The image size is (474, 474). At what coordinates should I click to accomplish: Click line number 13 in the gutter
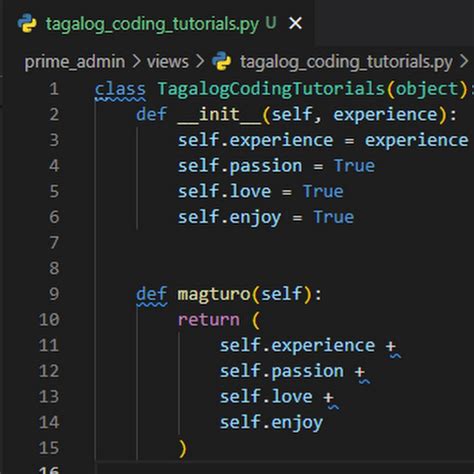coord(49,397)
